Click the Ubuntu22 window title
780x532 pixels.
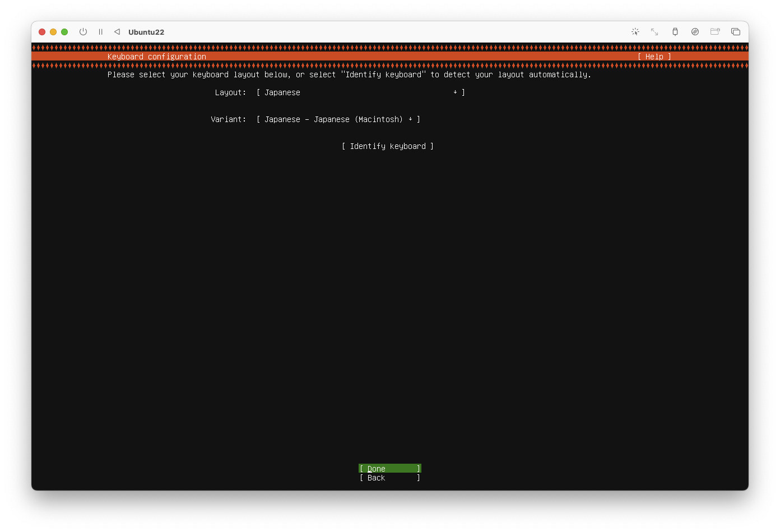146,32
